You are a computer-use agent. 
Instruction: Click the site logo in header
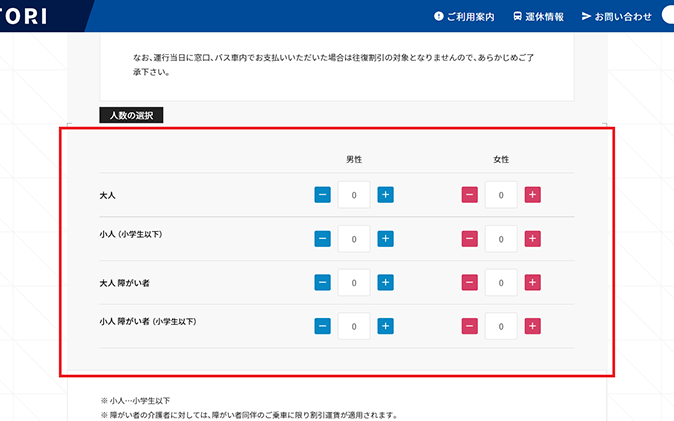[x=22, y=16]
